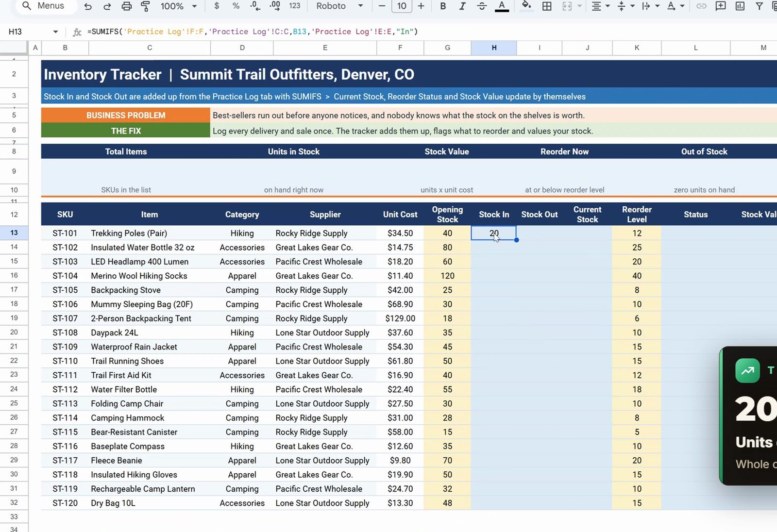
Task: Open the 100% zoom dropdown
Action: 179,6
